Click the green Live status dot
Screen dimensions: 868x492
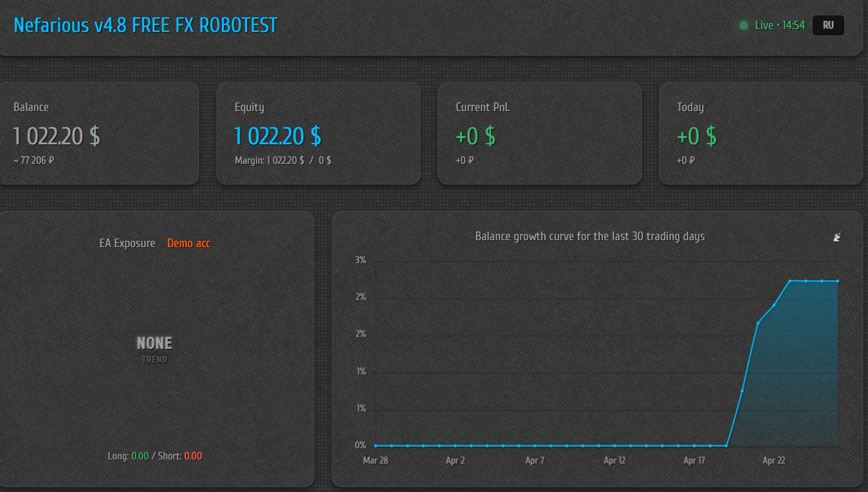tap(744, 26)
